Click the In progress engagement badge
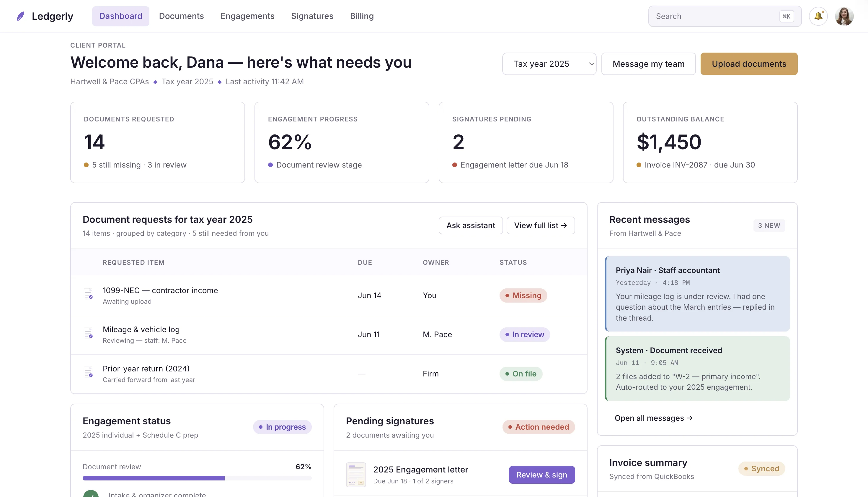 pos(282,427)
